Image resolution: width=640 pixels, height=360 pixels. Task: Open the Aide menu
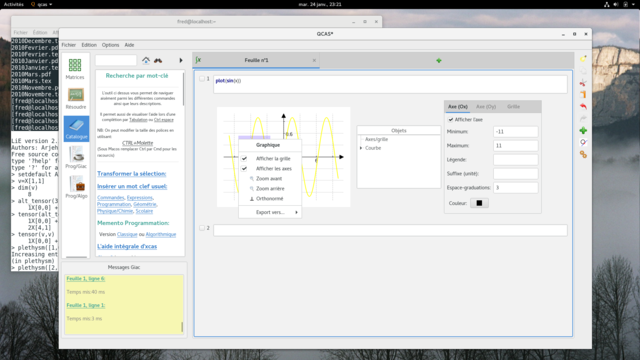[129, 45]
